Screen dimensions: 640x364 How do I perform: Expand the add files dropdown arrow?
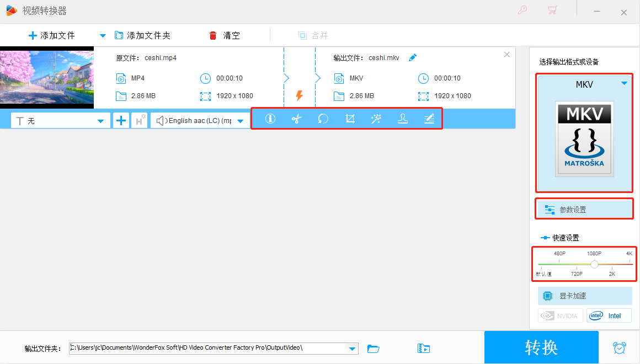click(103, 36)
